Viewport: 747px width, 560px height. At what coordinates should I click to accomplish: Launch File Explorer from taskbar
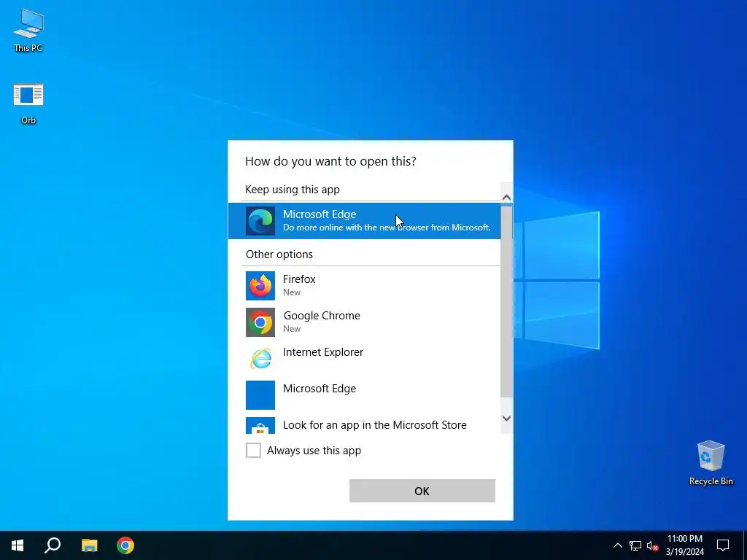pos(89,545)
